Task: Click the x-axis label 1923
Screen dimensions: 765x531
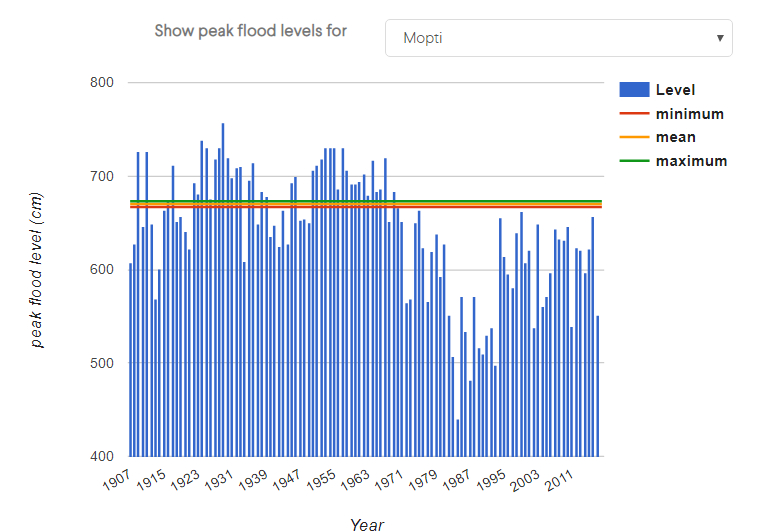Action: click(185, 480)
